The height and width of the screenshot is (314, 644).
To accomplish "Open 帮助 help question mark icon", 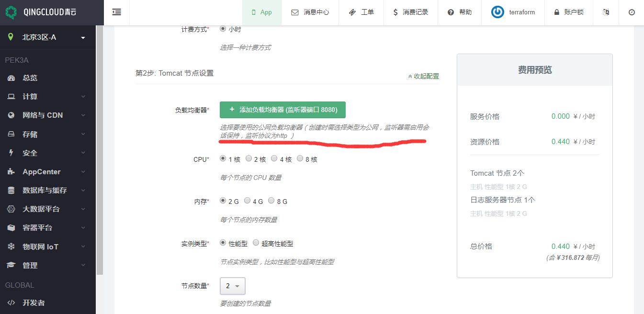I will [x=451, y=12].
